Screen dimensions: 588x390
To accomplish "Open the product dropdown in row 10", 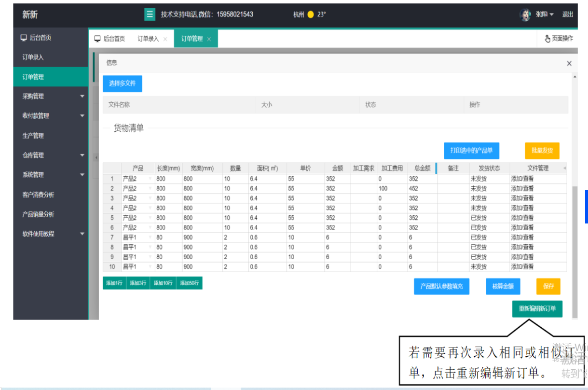I will pyautogui.click(x=150, y=267).
